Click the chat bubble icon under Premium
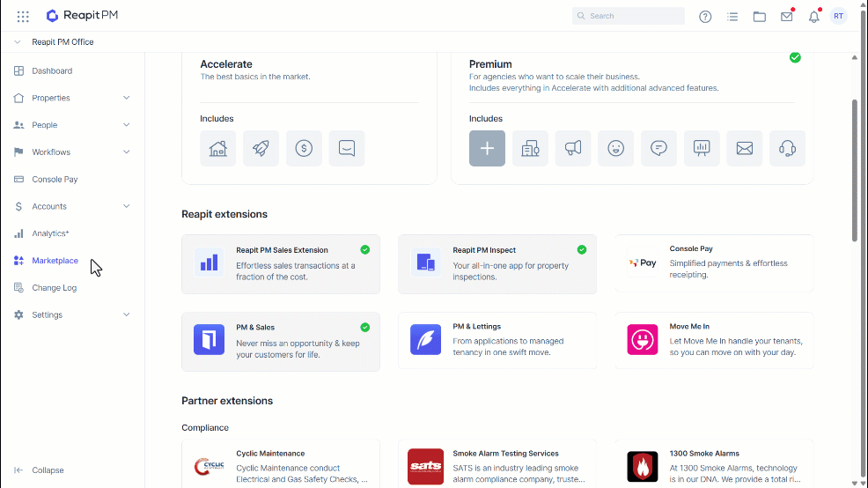 (x=658, y=149)
